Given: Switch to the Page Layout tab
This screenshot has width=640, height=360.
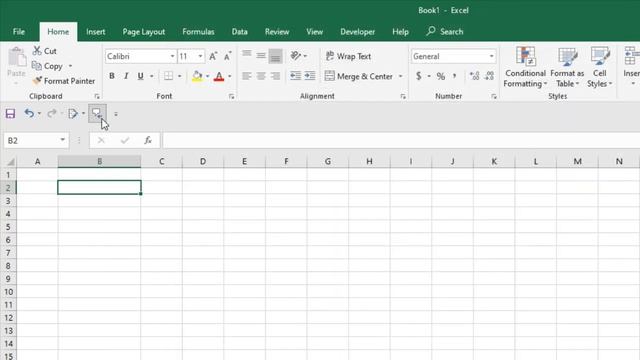Looking at the screenshot, I should pos(144,31).
